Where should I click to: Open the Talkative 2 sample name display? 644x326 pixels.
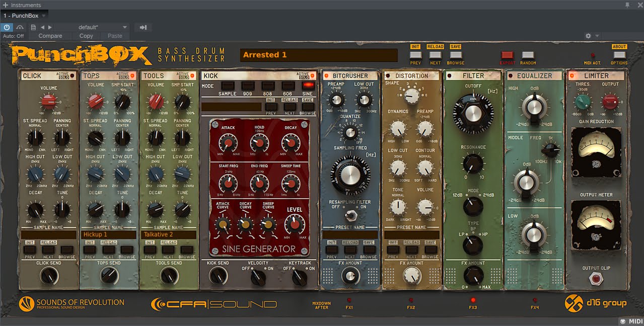coord(169,234)
